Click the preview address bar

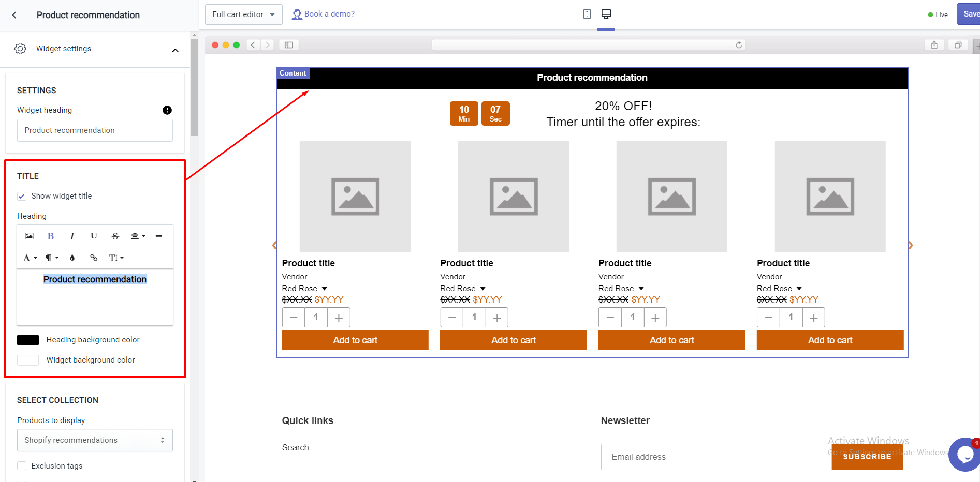coord(589,45)
